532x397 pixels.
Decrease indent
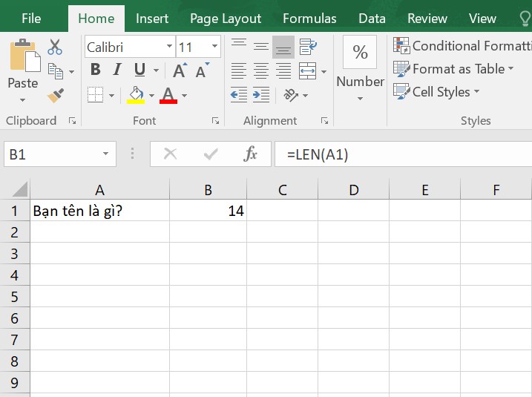click(238, 95)
